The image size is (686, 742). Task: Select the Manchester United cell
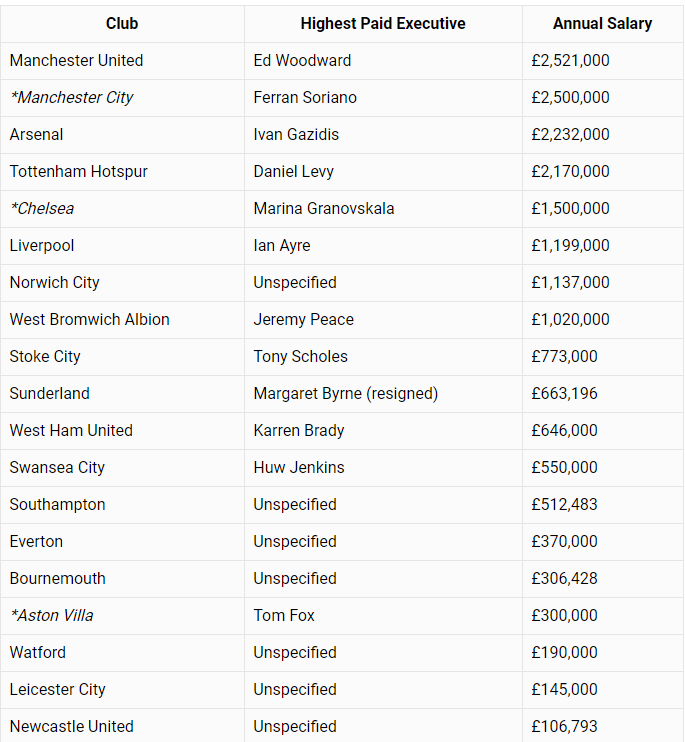(122, 61)
